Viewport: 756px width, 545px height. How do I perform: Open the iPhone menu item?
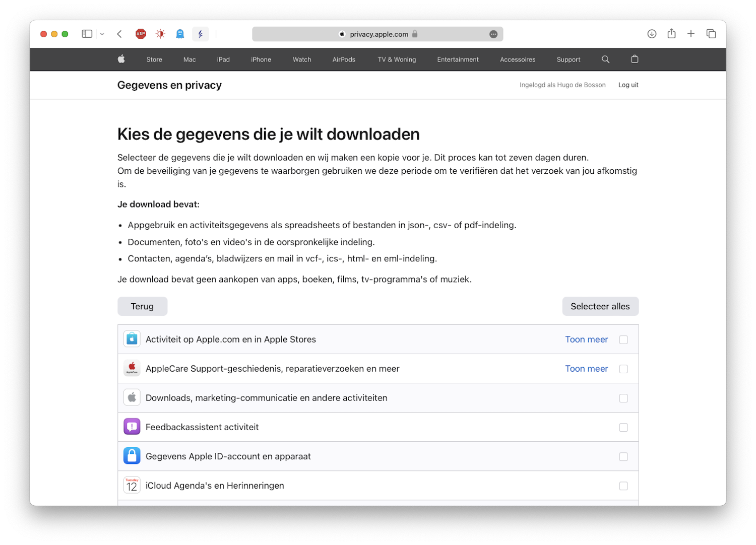point(261,59)
